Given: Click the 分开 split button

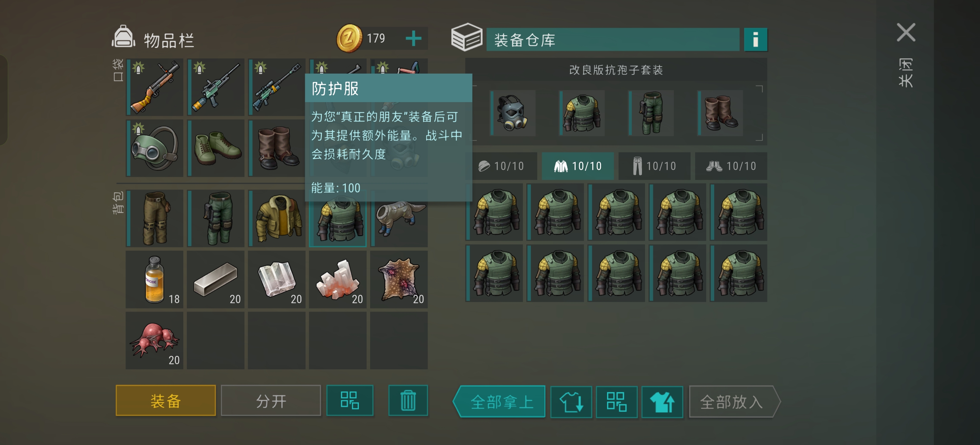Looking at the screenshot, I should [271, 401].
